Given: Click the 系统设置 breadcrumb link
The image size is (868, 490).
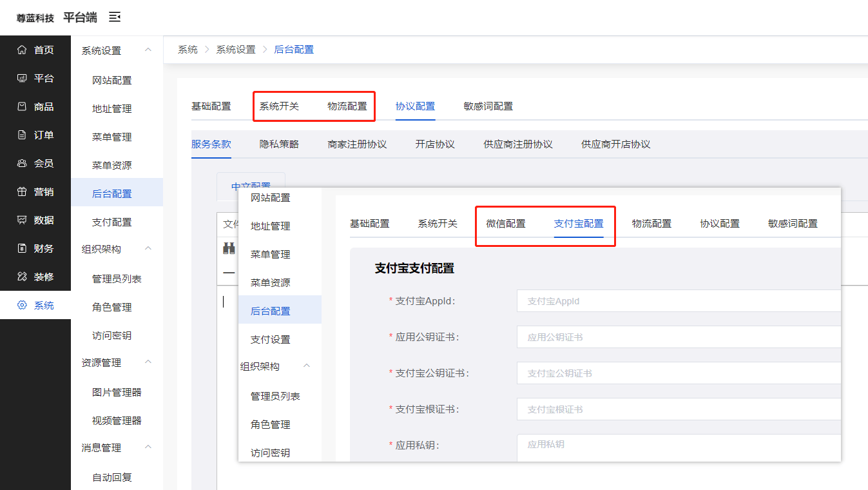Looking at the screenshot, I should tap(236, 50).
